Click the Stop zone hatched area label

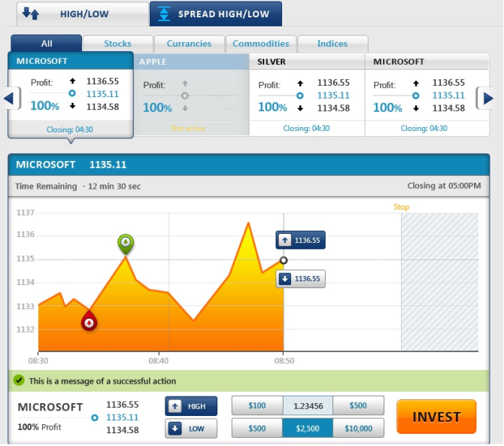[x=401, y=207]
